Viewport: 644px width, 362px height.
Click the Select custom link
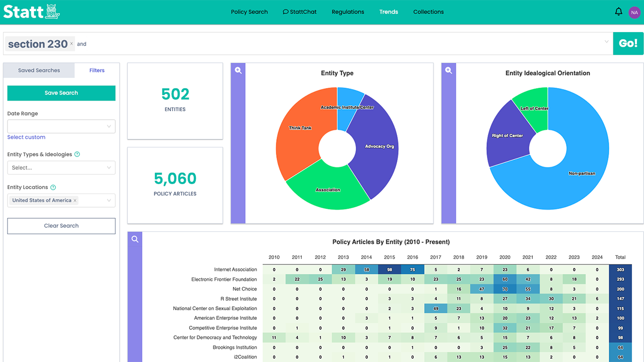click(26, 137)
